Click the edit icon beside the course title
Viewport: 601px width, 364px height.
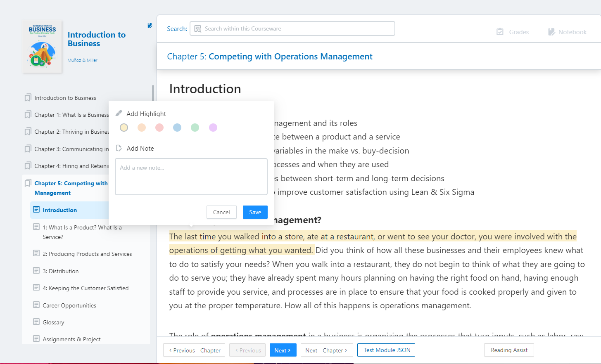[x=150, y=26]
